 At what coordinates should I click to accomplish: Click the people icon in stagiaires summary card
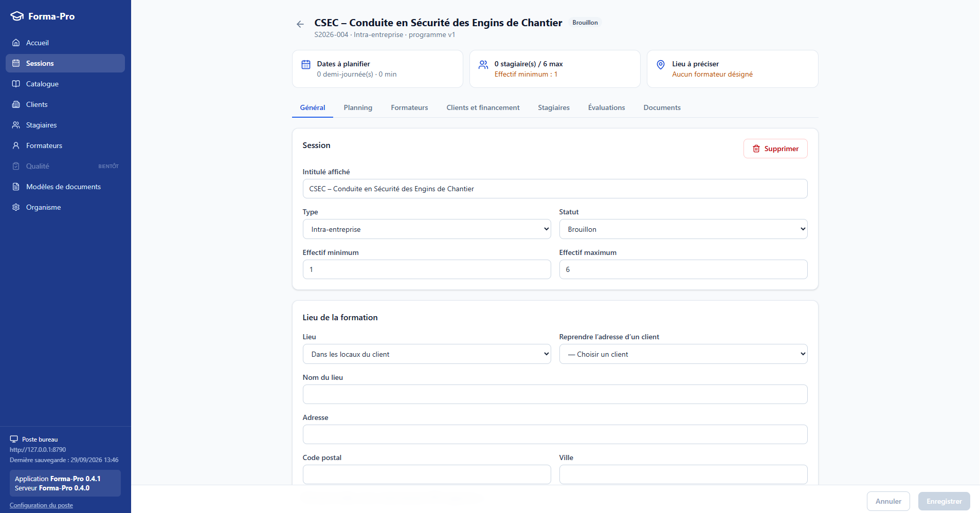tap(483, 65)
